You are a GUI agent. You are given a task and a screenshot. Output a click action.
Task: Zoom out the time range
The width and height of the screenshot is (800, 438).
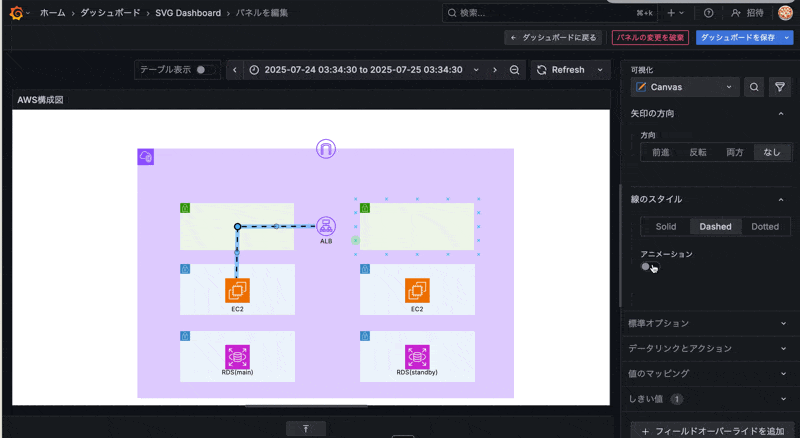coord(514,70)
